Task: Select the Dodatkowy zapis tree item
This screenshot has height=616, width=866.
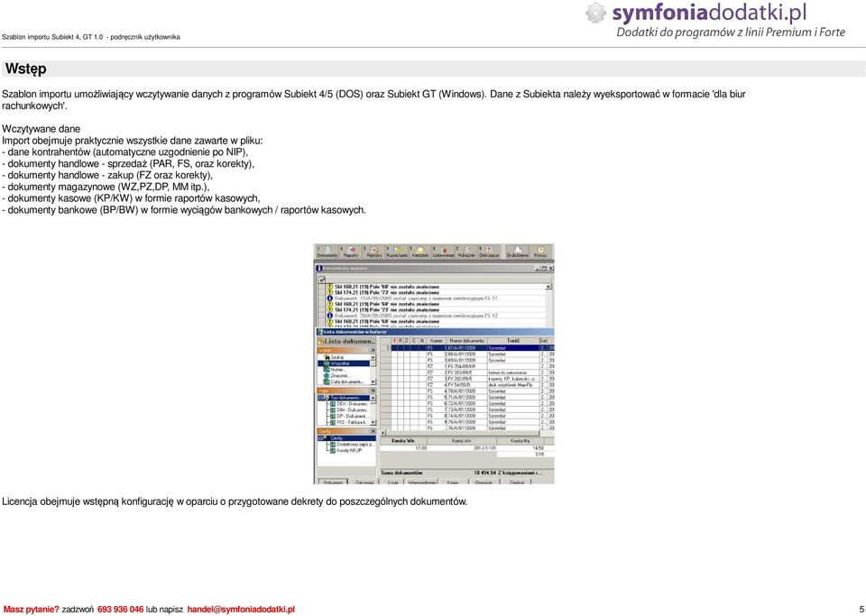Action: click(x=353, y=445)
